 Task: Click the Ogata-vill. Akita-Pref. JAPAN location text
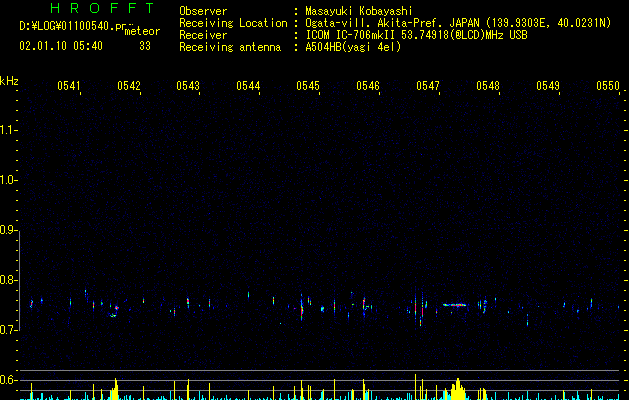458,23
